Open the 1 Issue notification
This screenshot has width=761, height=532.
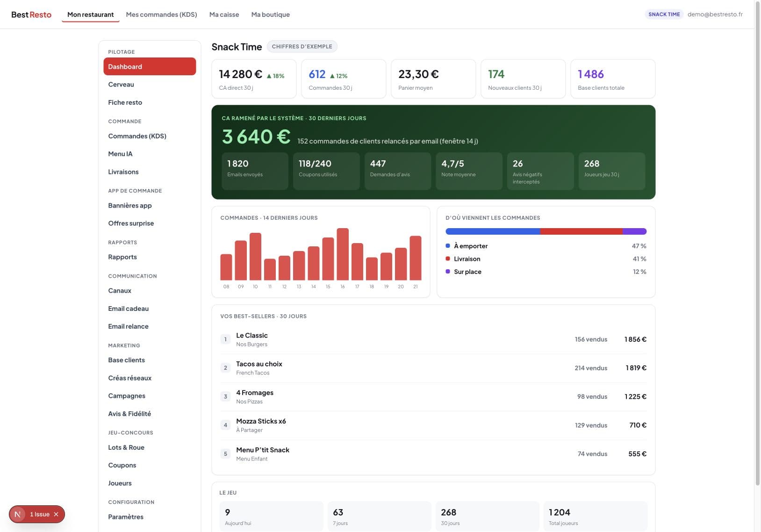pyautogui.click(x=40, y=514)
